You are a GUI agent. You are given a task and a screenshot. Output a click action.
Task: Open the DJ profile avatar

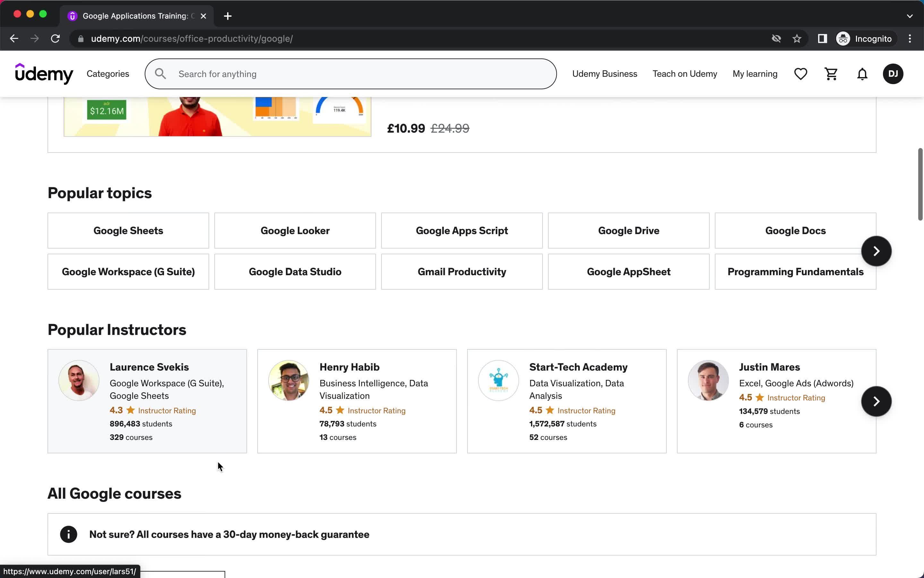click(x=893, y=74)
